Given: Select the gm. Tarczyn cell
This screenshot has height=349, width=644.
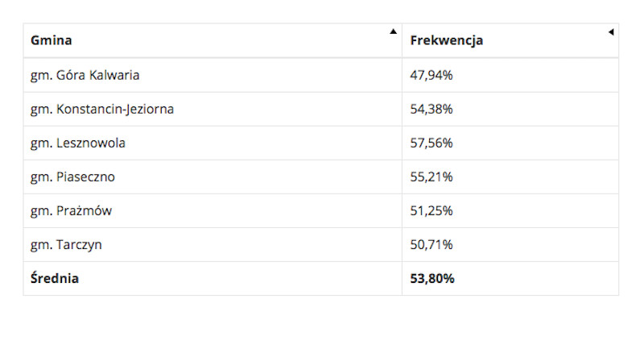Looking at the screenshot, I should (213, 244).
